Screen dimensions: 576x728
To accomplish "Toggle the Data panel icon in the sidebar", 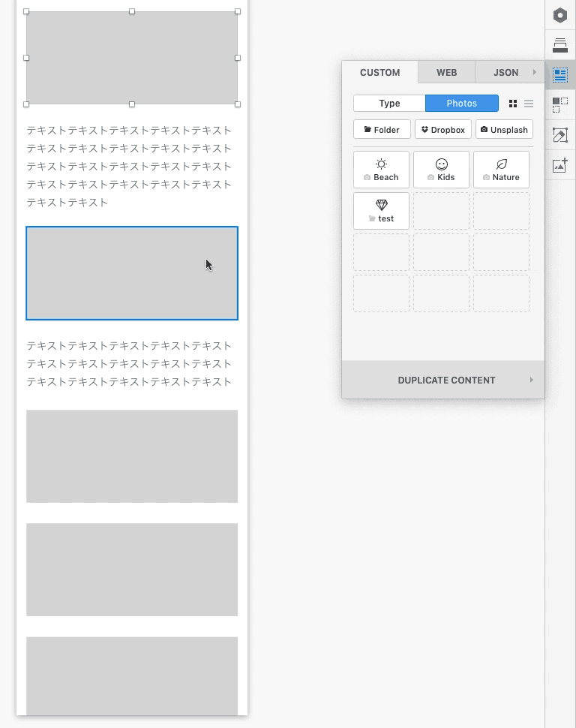I will tap(560, 75).
